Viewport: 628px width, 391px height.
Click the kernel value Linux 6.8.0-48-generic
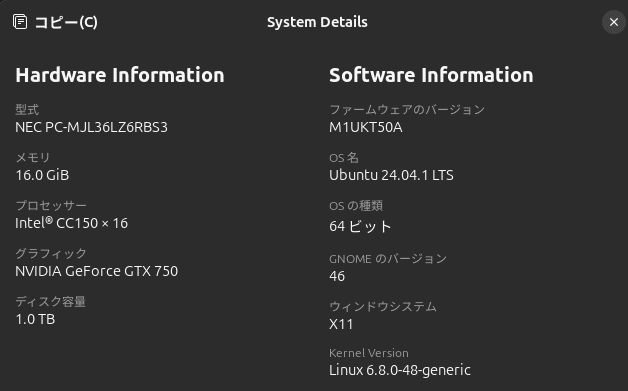pyautogui.click(x=400, y=371)
